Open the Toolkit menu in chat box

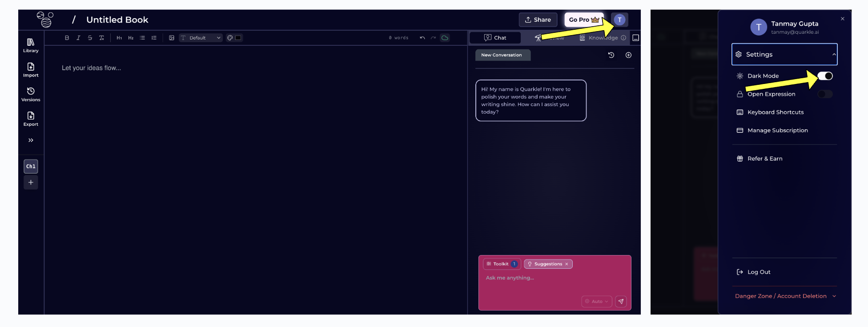(502, 264)
